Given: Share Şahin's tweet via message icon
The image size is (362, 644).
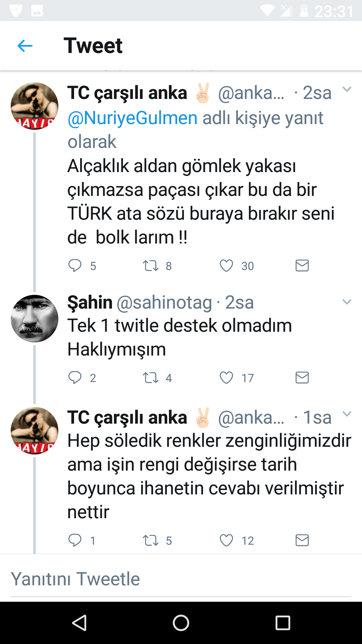Looking at the screenshot, I should (x=302, y=377).
